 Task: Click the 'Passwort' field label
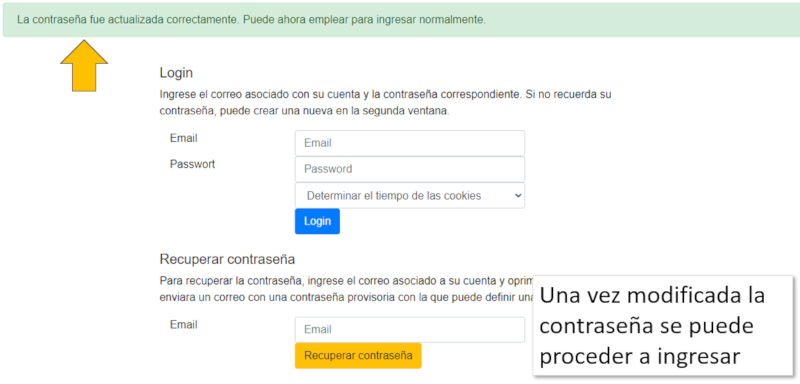(192, 164)
